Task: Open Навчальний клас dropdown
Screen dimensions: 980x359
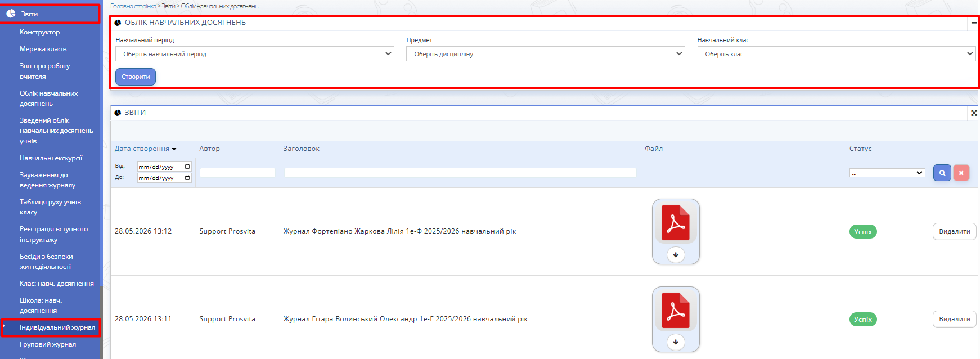Action: coord(837,54)
